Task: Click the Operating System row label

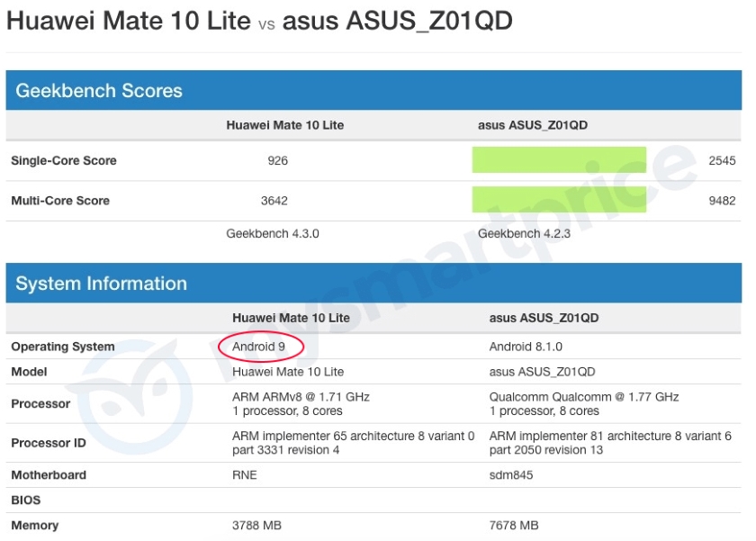Action: click(x=63, y=347)
